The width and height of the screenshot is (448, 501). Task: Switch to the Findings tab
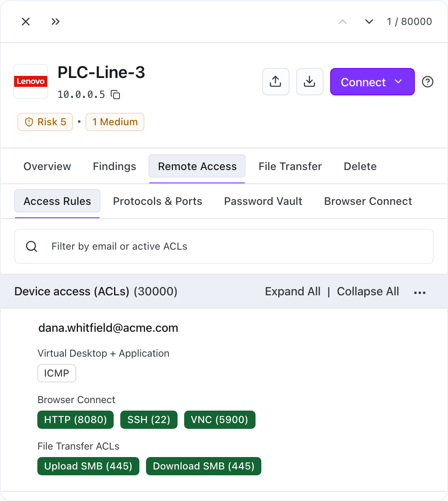tap(114, 166)
